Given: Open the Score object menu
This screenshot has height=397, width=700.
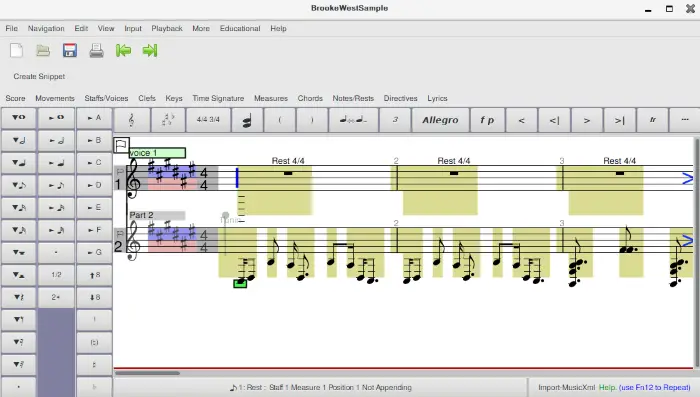Looking at the screenshot, I should point(15,98).
